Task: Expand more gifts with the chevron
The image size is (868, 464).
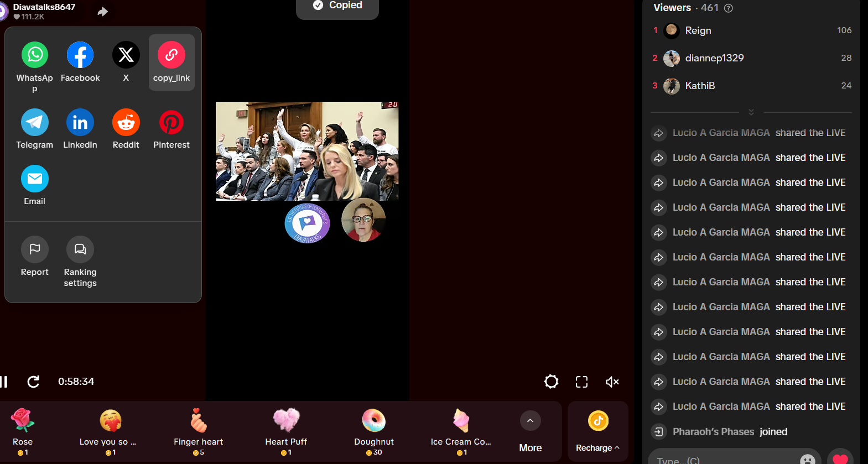Action: (x=530, y=421)
